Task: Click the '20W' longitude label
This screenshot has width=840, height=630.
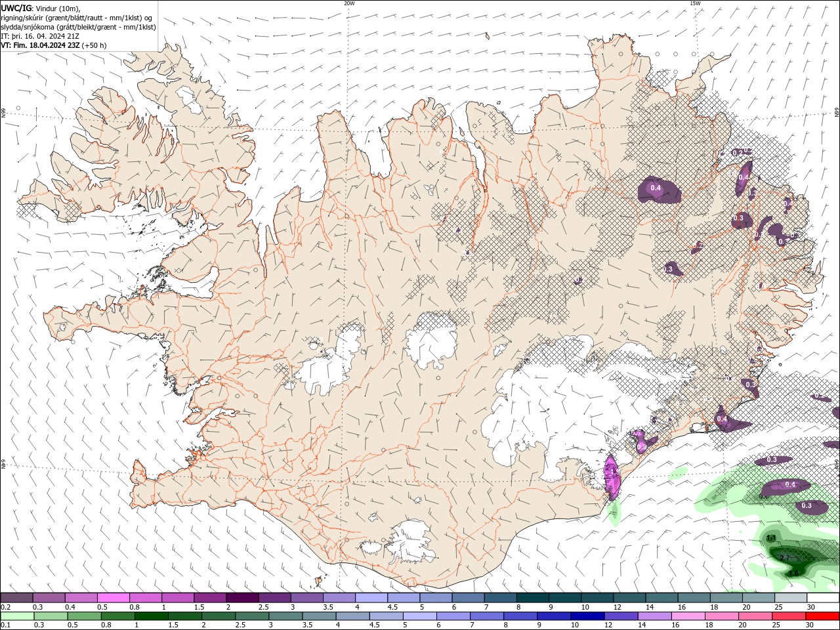Action: pos(349,3)
